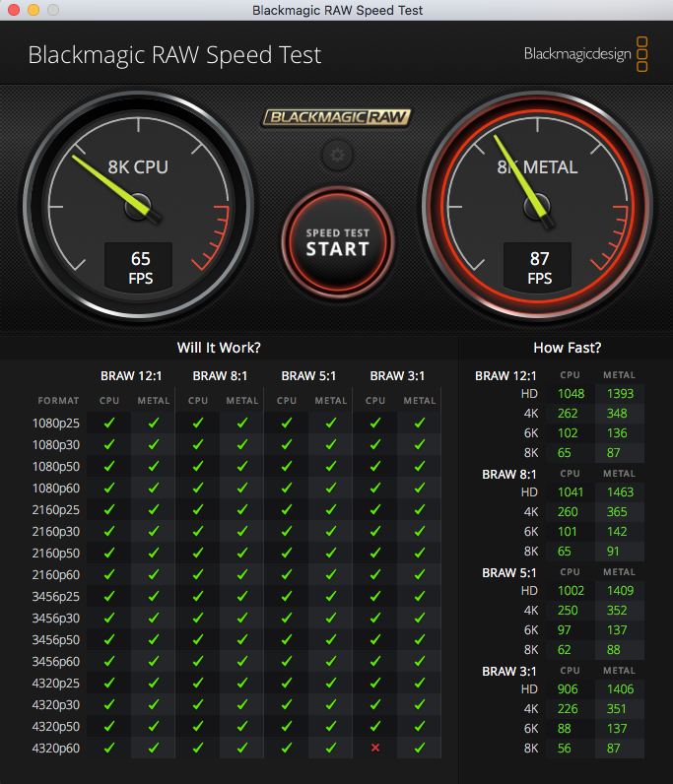Screen dimensions: 673x784
Task: Click the BRAW 12:1 column header in Will It Work
Action: (131, 376)
